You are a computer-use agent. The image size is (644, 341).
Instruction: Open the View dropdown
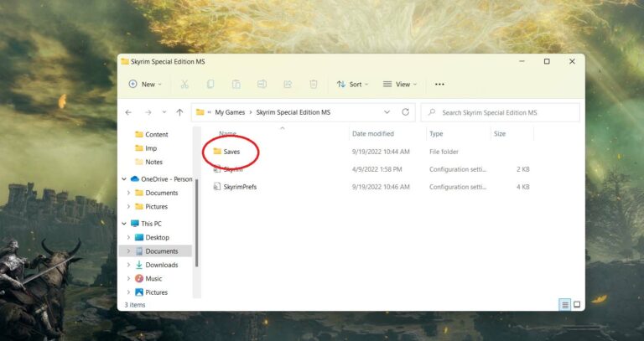pos(400,84)
